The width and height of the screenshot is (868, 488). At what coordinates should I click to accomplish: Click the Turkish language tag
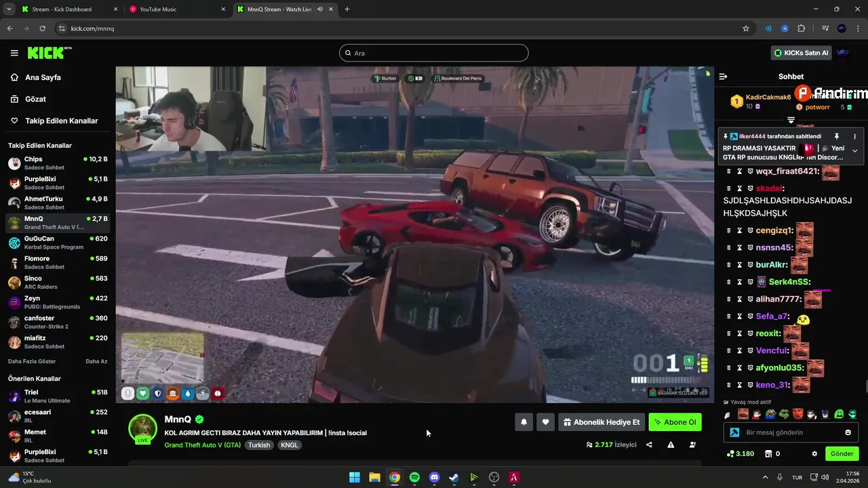(x=259, y=445)
